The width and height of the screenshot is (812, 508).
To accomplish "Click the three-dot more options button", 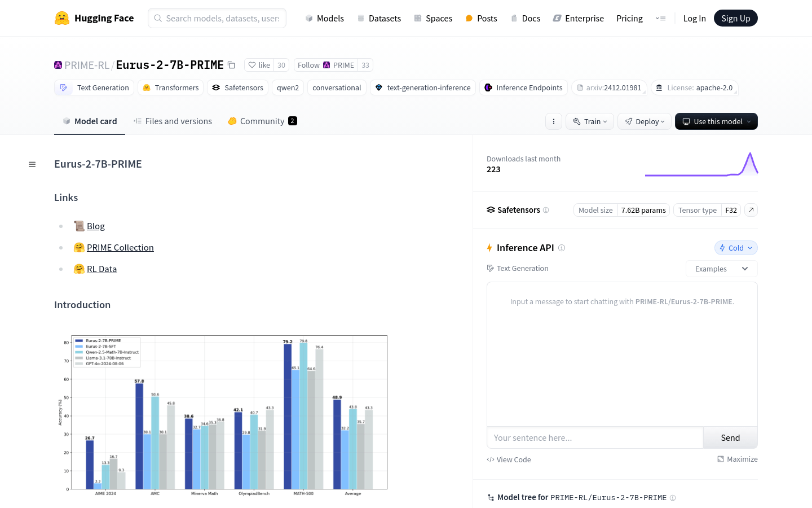I will point(554,121).
